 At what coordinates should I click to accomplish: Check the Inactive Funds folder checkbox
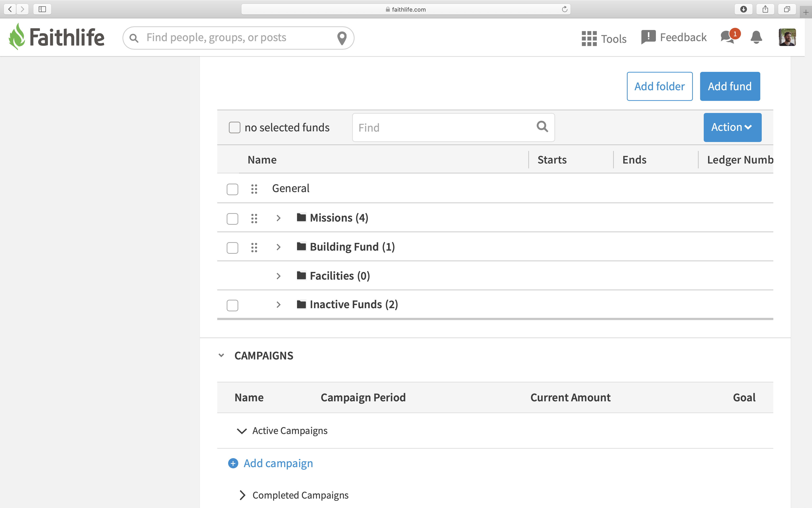[x=232, y=305]
